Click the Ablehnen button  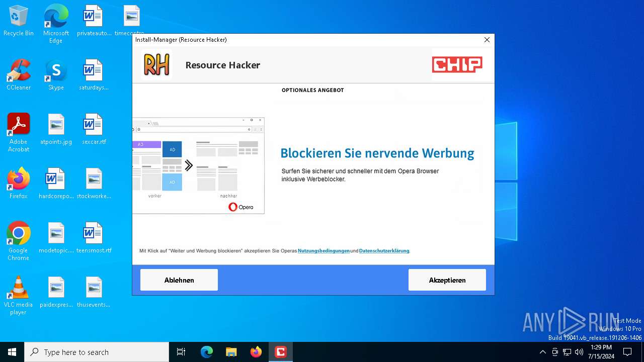(179, 280)
